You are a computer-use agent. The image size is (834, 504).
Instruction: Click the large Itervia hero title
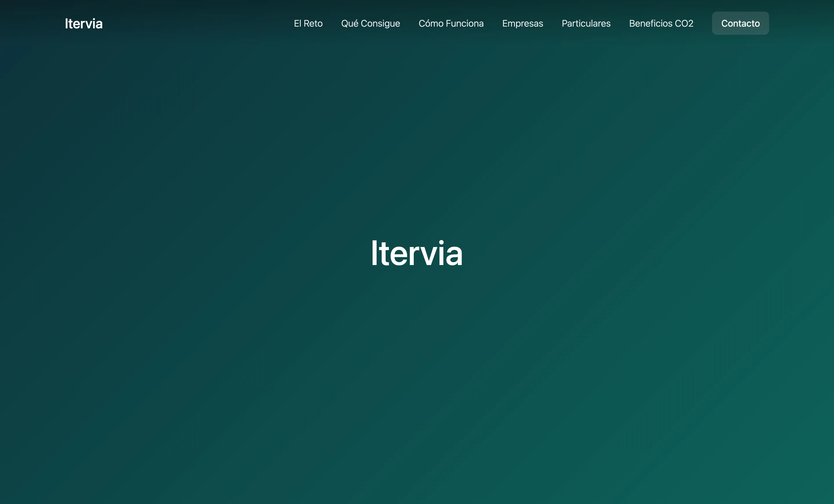coord(417,254)
